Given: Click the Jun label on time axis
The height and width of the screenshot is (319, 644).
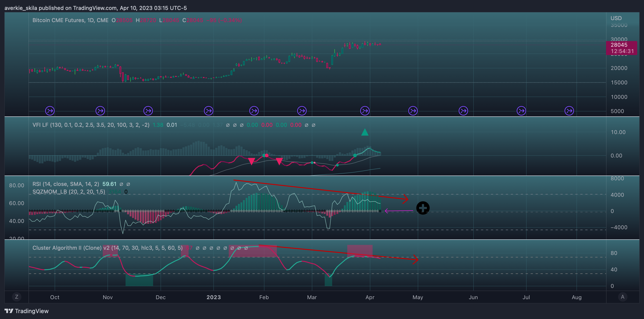Looking at the screenshot, I should click(x=473, y=297).
